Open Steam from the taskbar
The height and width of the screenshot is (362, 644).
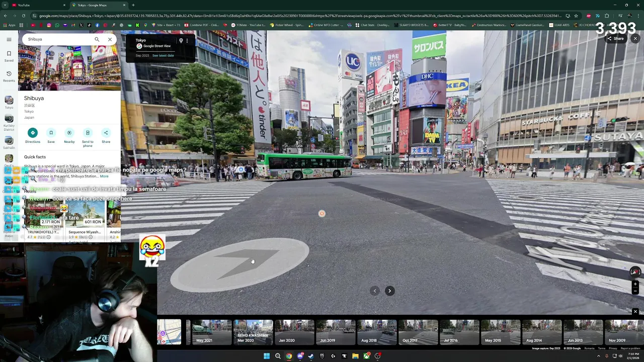tap(311, 356)
